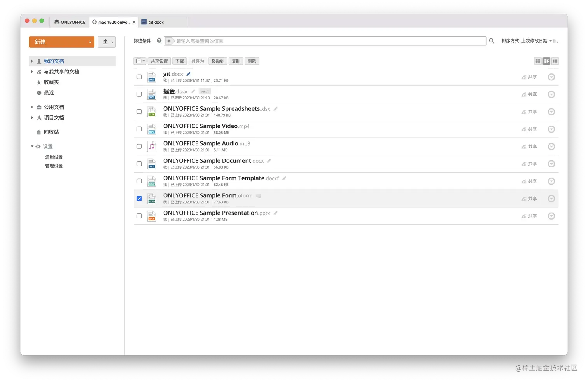Switch to thumbnail grid view
The image size is (588, 382).
[538, 61]
